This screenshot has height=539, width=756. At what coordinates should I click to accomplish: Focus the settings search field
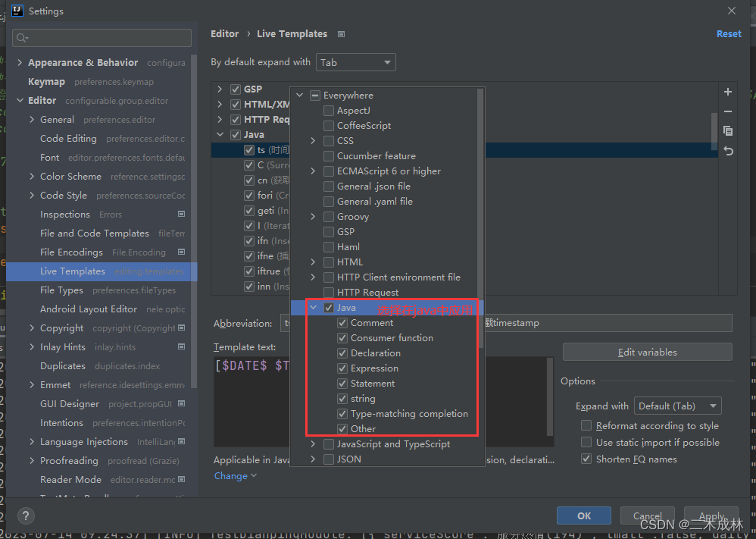tap(102, 38)
